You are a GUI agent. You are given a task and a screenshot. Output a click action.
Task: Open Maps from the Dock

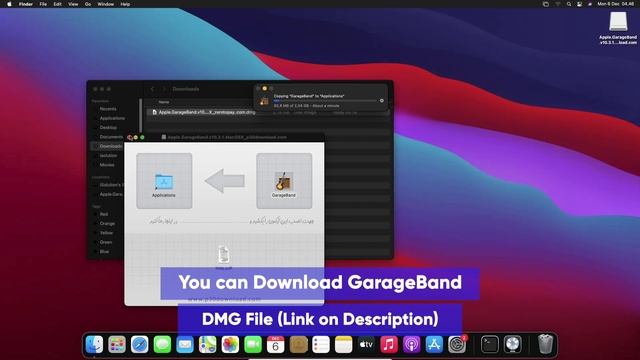[x=208, y=344]
